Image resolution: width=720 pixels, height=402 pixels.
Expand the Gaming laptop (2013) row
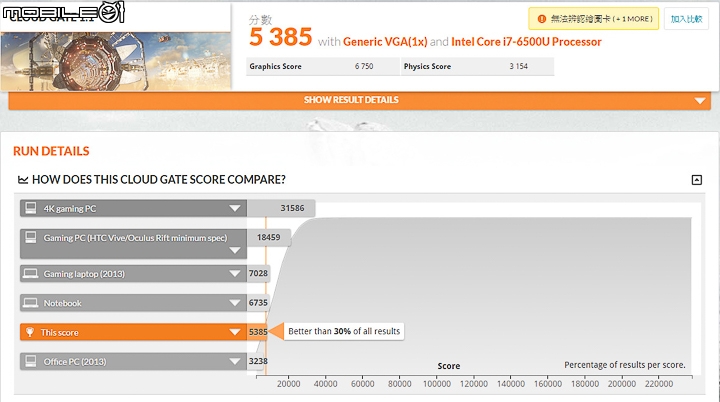[133, 273]
